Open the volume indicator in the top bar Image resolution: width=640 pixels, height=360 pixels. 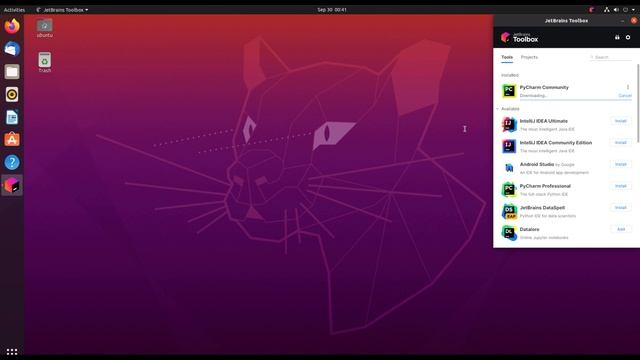coord(616,9)
